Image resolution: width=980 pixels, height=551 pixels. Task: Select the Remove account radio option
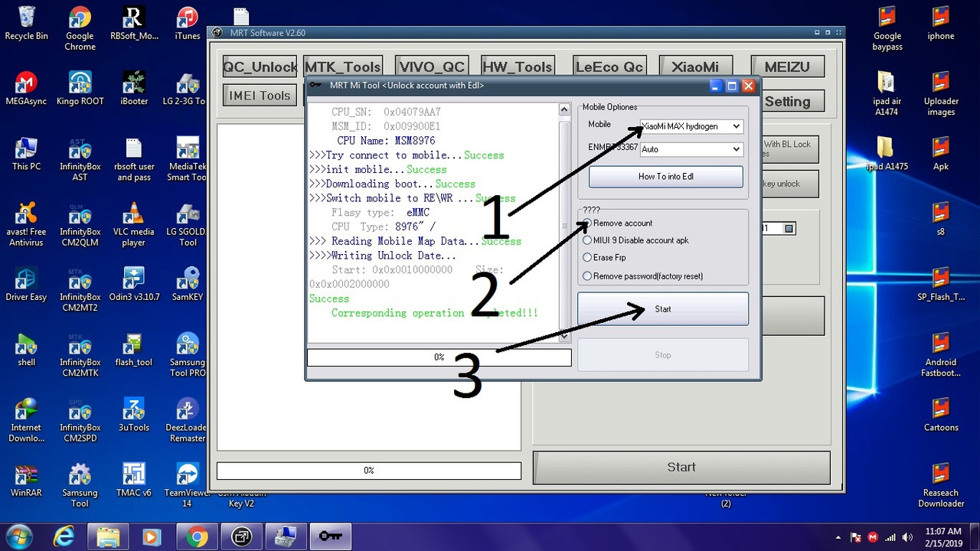click(617, 223)
